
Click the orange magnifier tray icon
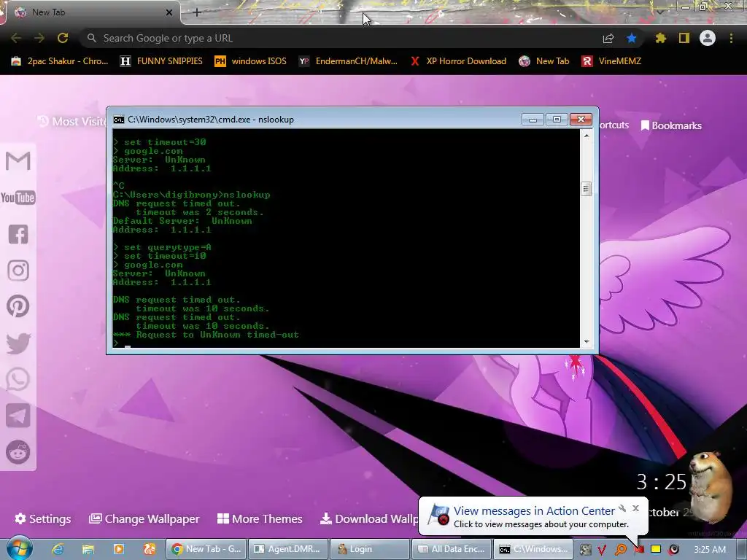621,550
